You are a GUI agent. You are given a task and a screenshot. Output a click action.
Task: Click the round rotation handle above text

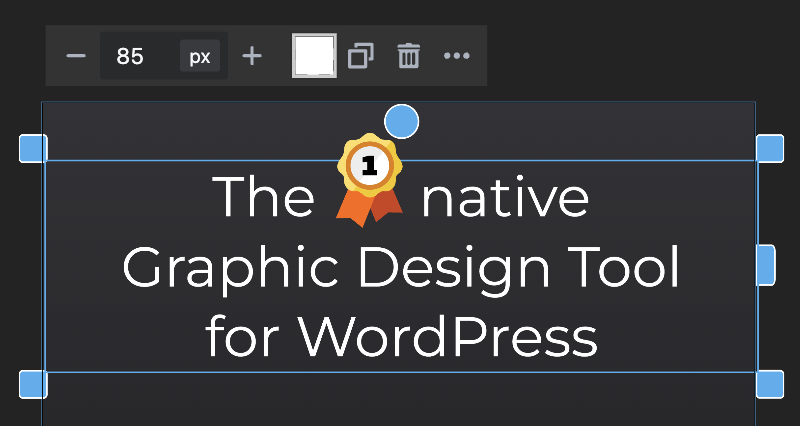[402, 121]
